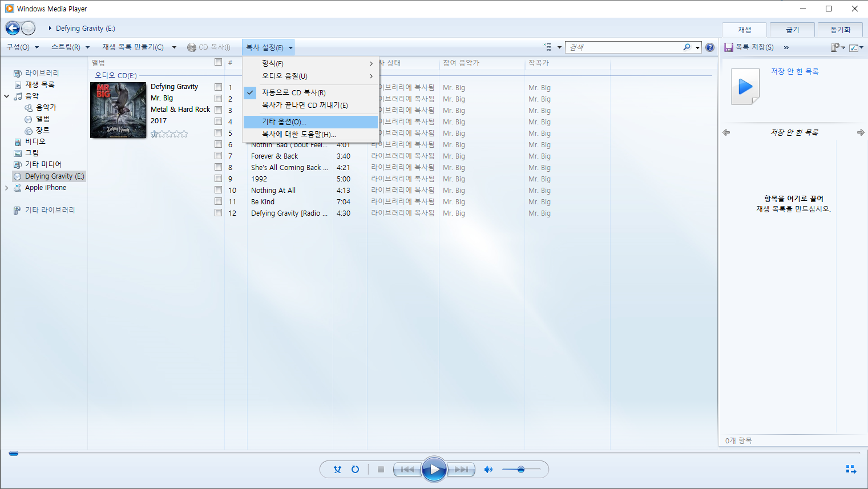The height and width of the screenshot is (489, 868).
Task: Click the search input field
Action: [624, 47]
